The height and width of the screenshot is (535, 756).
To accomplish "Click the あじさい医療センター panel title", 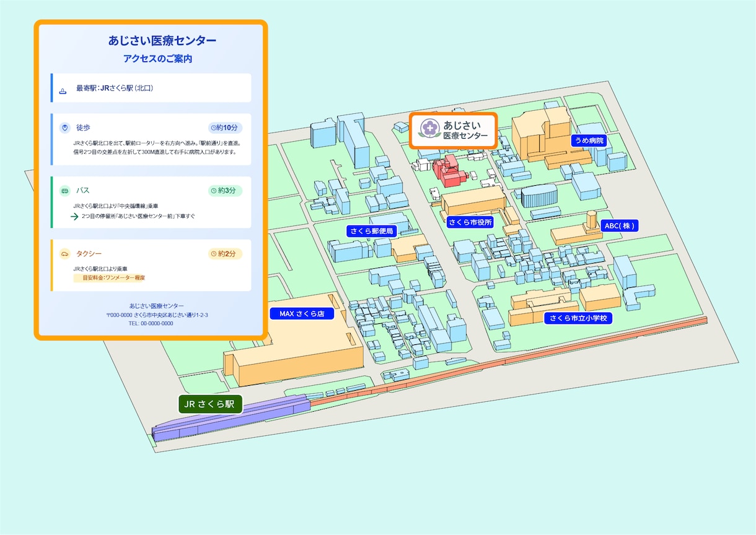I will (162, 41).
